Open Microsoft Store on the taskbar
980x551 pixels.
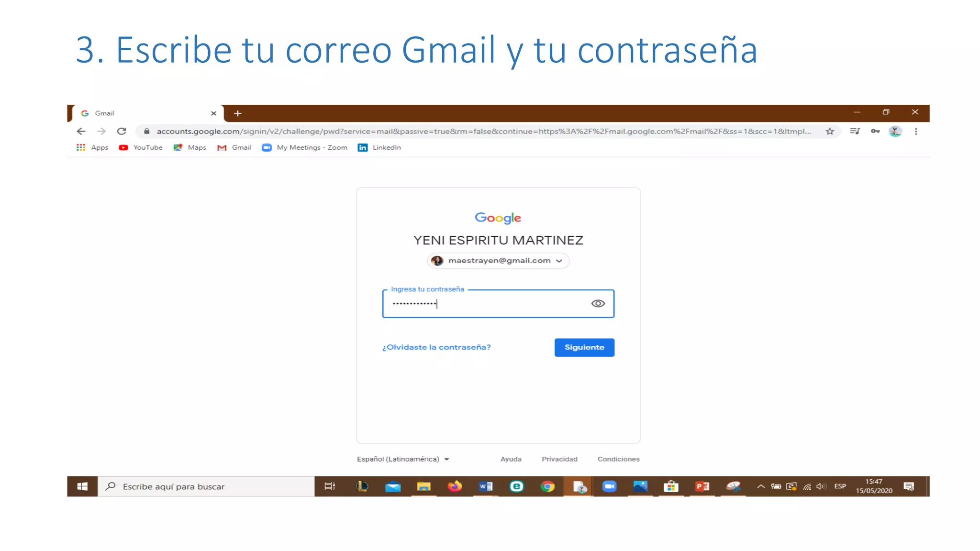671,486
